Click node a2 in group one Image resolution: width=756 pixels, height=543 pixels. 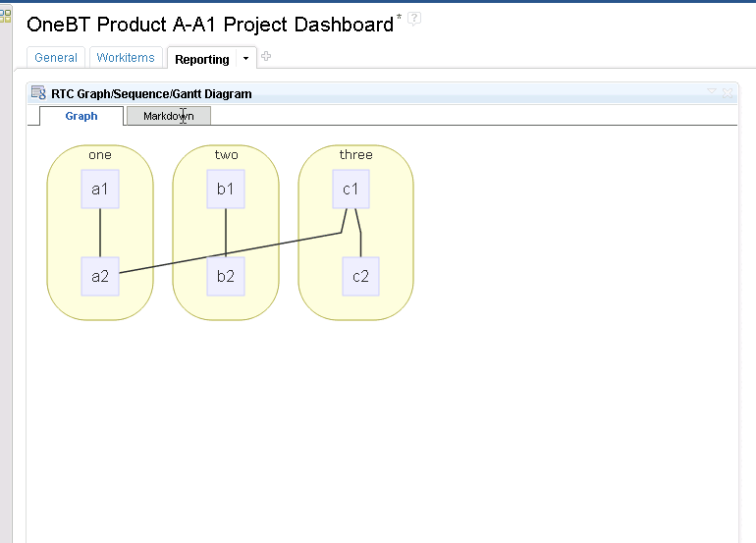point(100,276)
